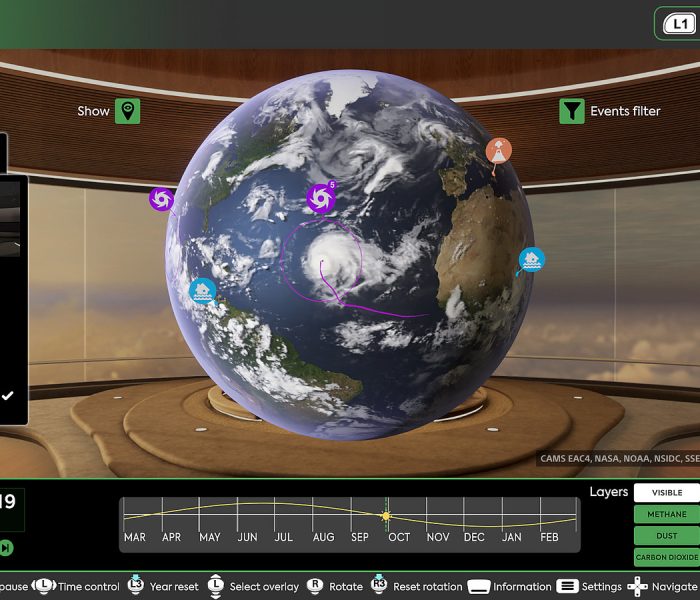The width and height of the screenshot is (700, 600).
Task: Click the Information label in bottom bar
Action: pyautogui.click(x=522, y=587)
